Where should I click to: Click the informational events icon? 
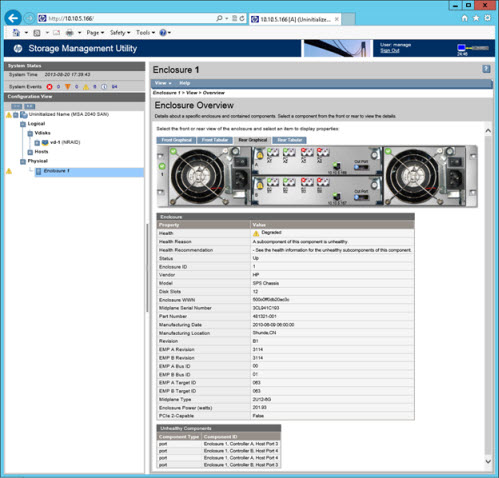pos(104,87)
